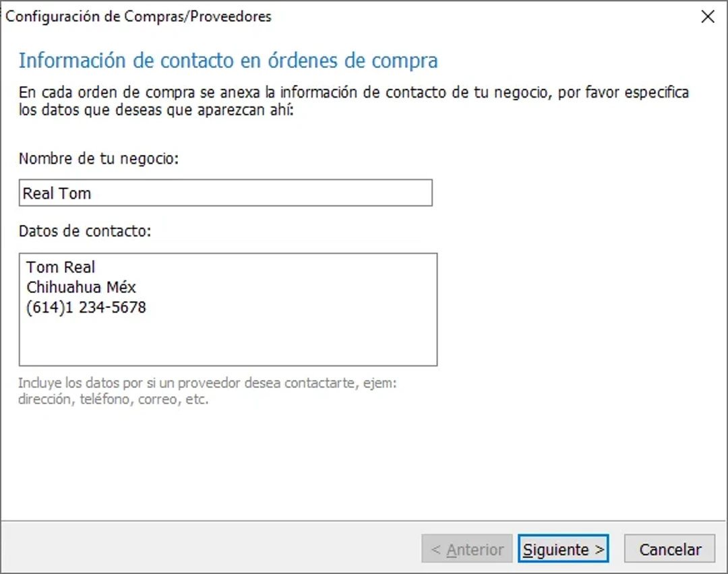Place cursor after Real Tom text

pos(94,193)
